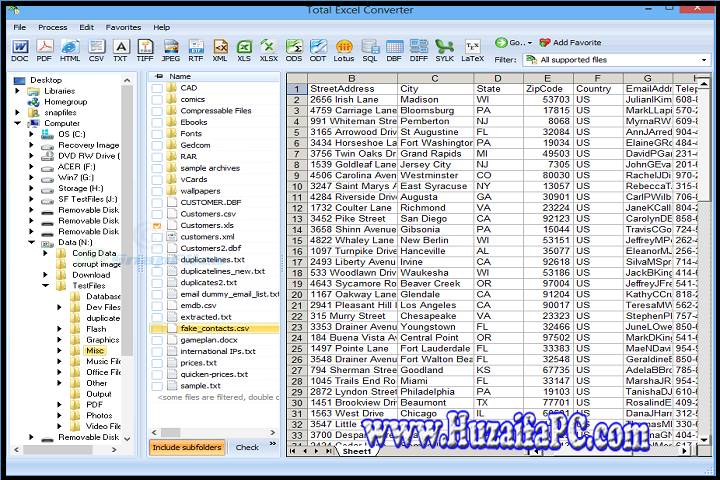This screenshot has width=720, height=480.
Task: Click the Name column header
Action: click(180, 76)
